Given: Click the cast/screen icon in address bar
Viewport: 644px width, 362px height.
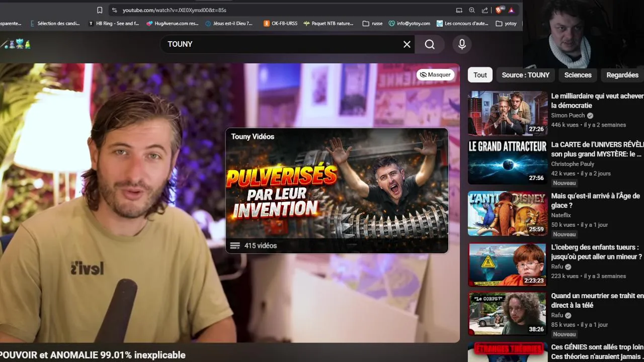Looking at the screenshot, I should tap(459, 10).
